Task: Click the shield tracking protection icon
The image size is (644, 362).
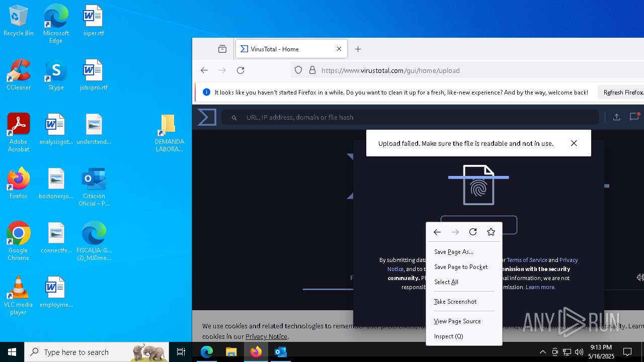Action: tap(298, 70)
